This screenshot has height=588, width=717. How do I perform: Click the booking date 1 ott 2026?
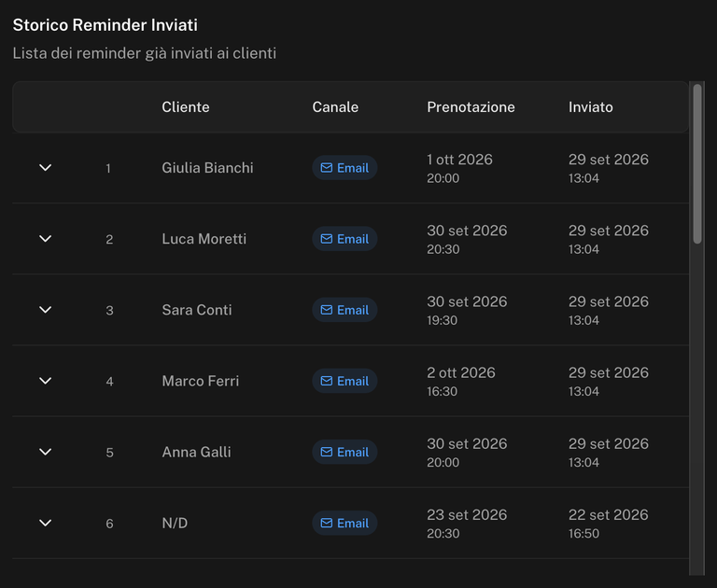(x=459, y=159)
